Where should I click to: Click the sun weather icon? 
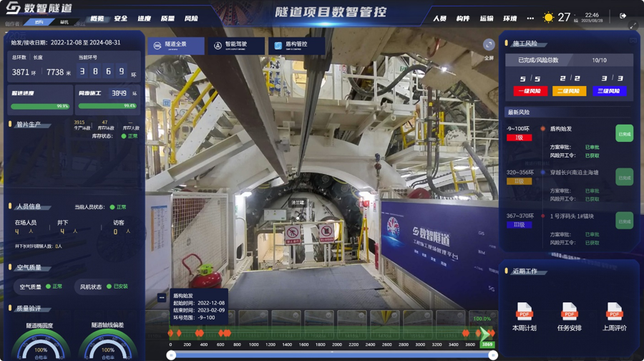[x=548, y=17]
